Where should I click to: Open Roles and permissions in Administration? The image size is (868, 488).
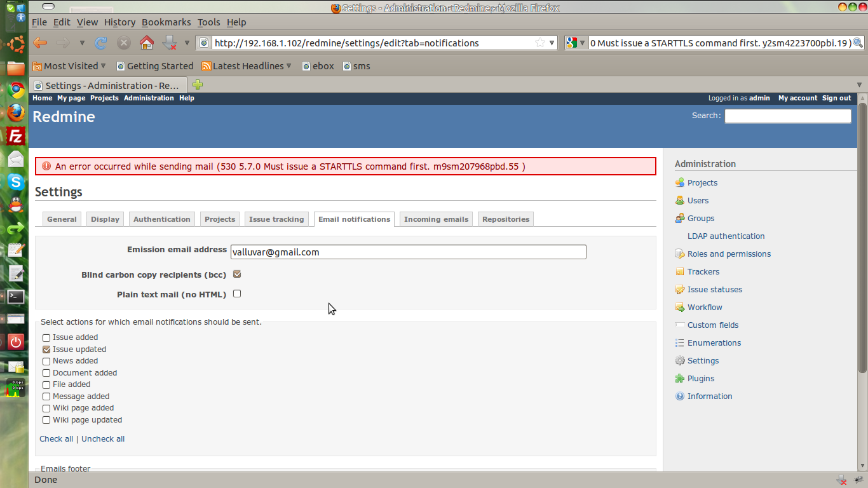coord(729,254)
